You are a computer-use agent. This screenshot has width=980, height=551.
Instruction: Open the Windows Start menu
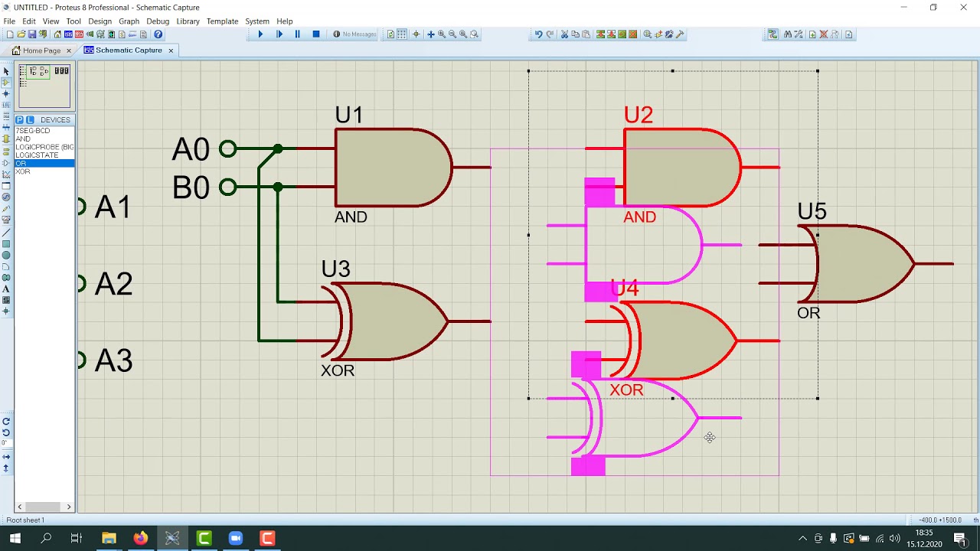[15, 539]
